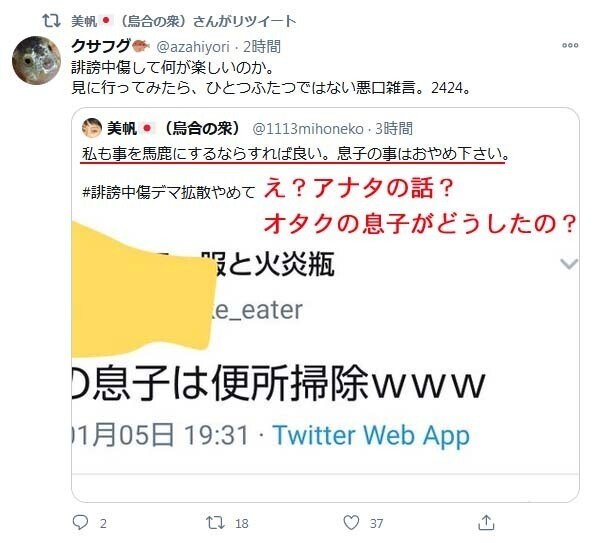Click the reply speech bubble icon
Viewport: 595px width, 543px height.
click(80, 523)
